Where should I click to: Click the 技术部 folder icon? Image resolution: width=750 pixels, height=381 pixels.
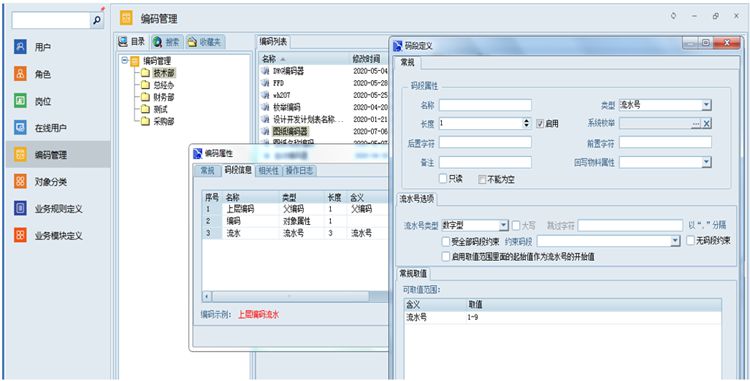pos(145,73)
